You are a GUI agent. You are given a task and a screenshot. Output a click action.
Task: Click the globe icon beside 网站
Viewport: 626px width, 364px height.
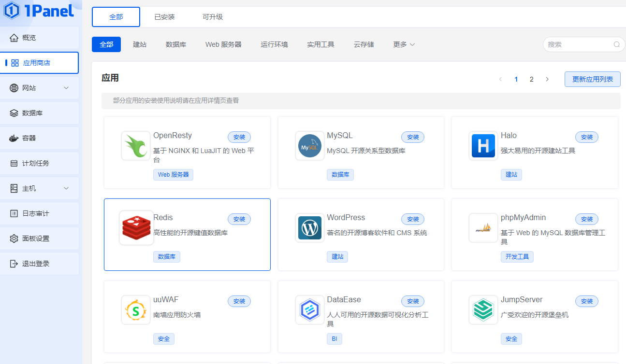(x=14, y=88)
